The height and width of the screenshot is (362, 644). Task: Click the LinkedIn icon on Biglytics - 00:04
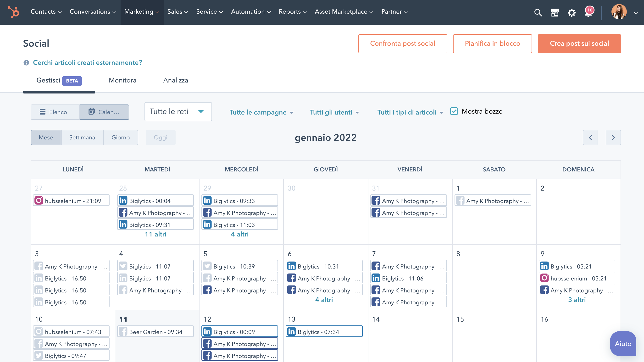[x=123, y=200]
